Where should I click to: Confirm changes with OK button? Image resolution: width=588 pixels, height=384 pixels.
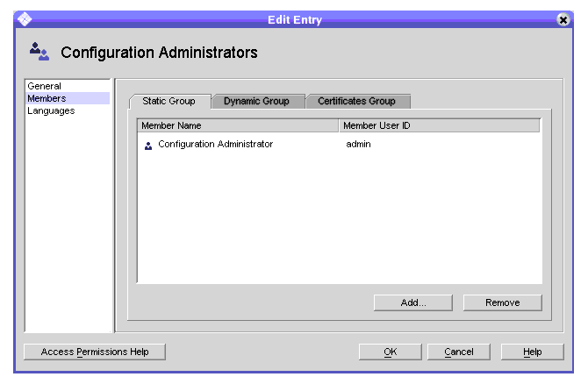click(x=390, y=352)
